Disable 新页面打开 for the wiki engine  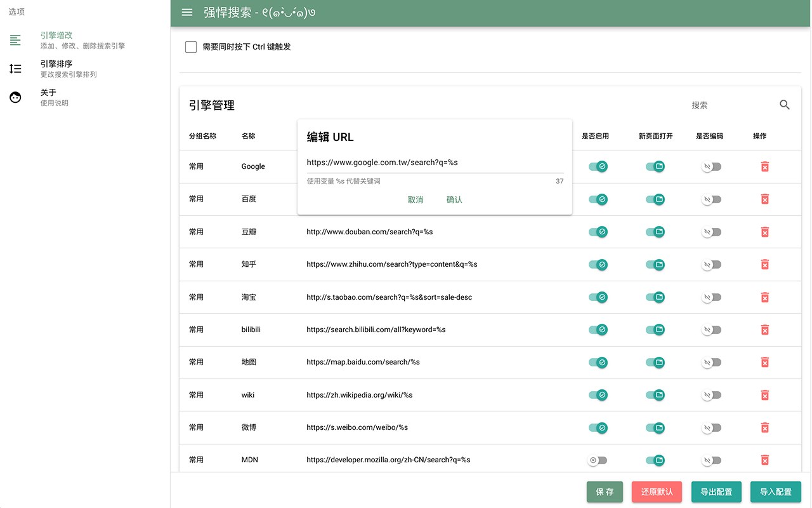(655, 395)
